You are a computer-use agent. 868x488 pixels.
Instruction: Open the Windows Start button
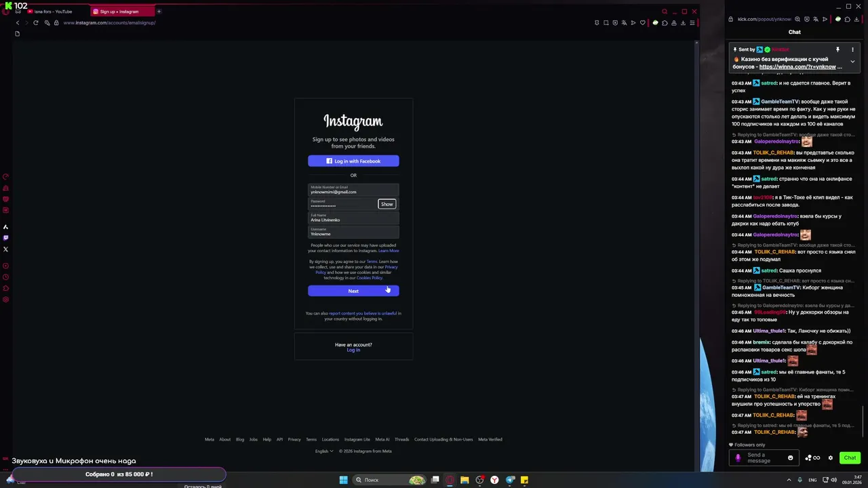pos(343,480)
